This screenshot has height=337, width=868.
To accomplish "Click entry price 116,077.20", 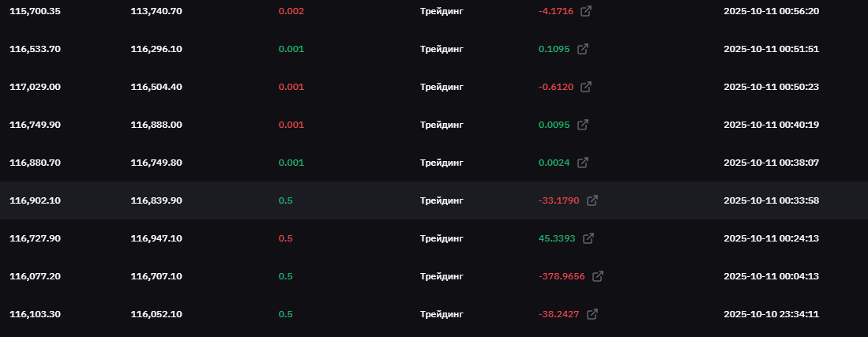I will click(35, 276).
